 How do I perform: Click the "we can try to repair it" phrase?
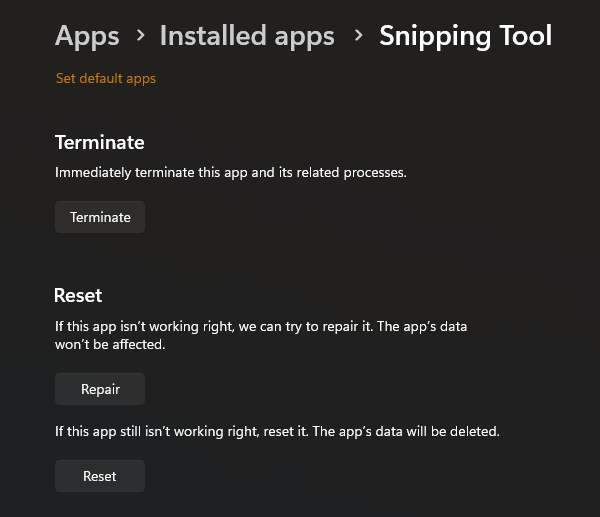click(322, 326)
